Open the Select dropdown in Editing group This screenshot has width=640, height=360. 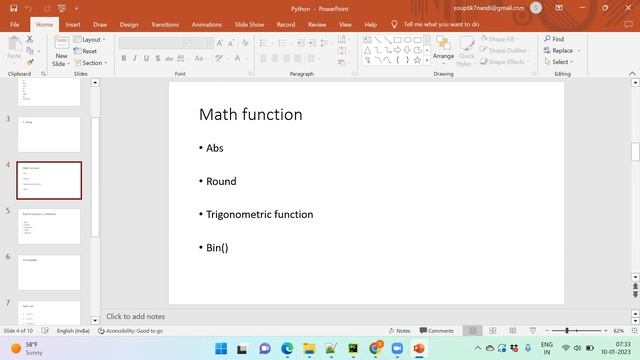(559, 62)
